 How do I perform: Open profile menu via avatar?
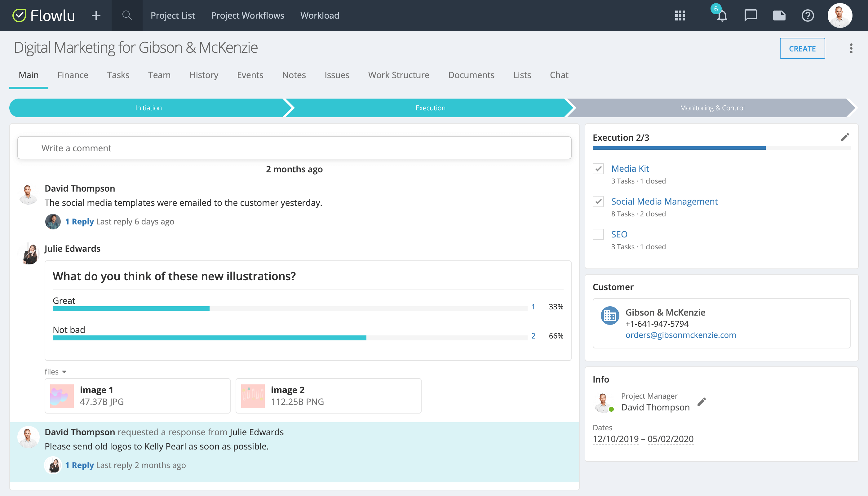pos(840,15)
